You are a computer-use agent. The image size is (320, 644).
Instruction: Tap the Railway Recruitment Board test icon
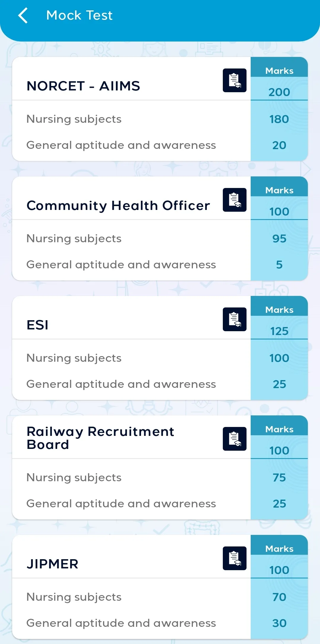pos(235,439)
